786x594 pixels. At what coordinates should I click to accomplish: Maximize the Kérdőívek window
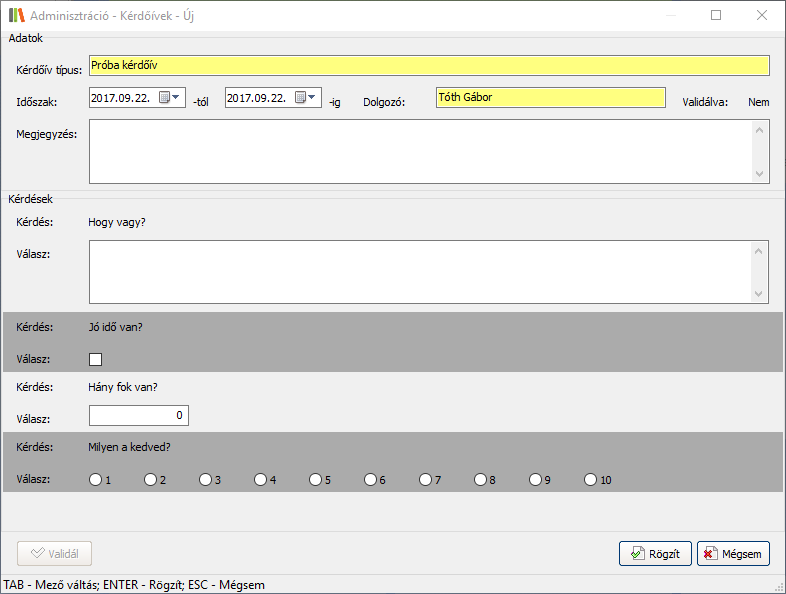(716, 16)
